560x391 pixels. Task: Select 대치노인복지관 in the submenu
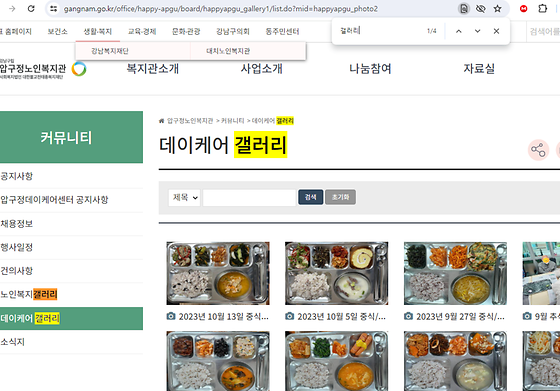pyautogui.click(x=228, y=51)
